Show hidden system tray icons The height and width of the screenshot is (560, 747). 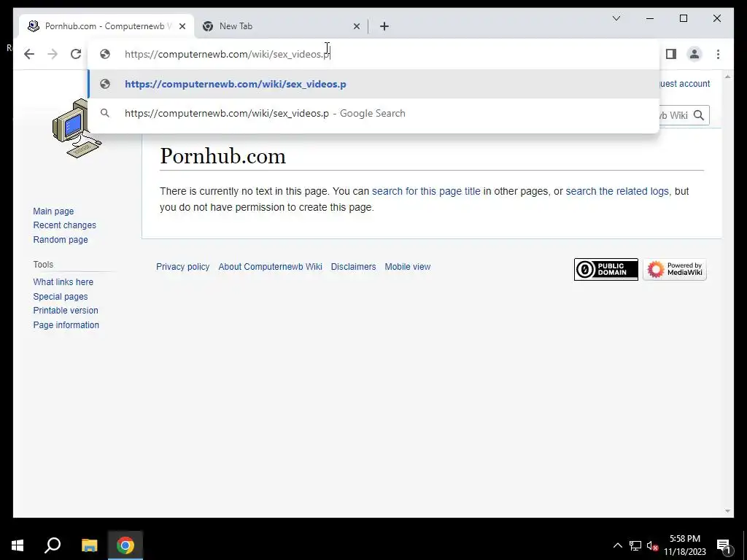coord(617,545)
